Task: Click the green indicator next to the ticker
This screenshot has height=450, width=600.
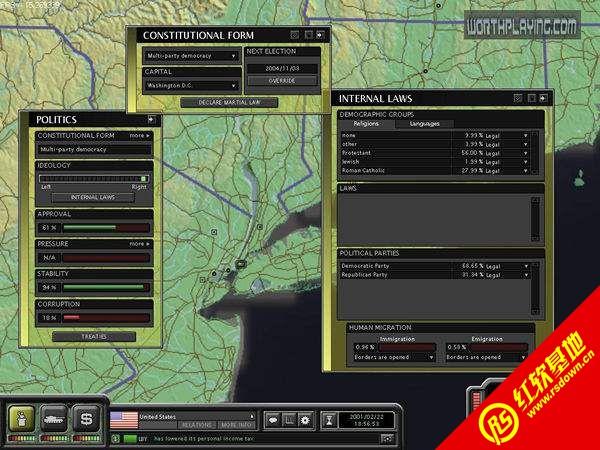Action: (x=129, y=439)
